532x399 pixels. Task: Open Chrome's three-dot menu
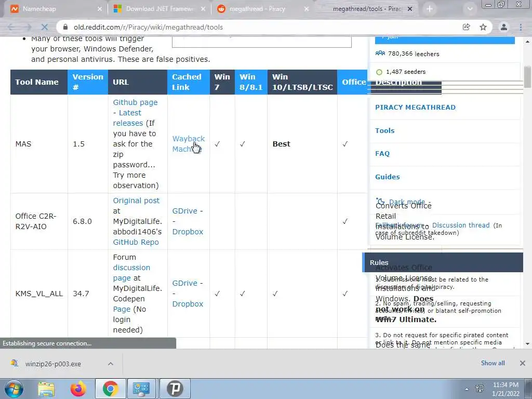[x=521, y=27]
